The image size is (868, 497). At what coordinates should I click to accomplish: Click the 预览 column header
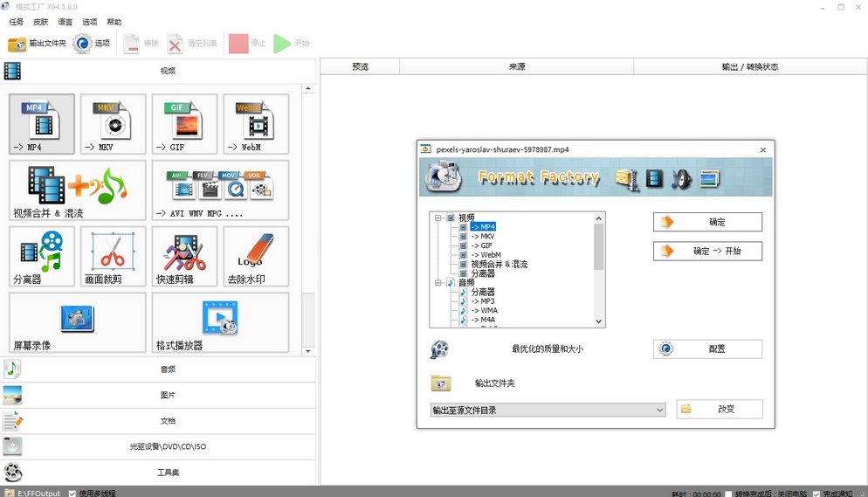(x=360, y=66)
